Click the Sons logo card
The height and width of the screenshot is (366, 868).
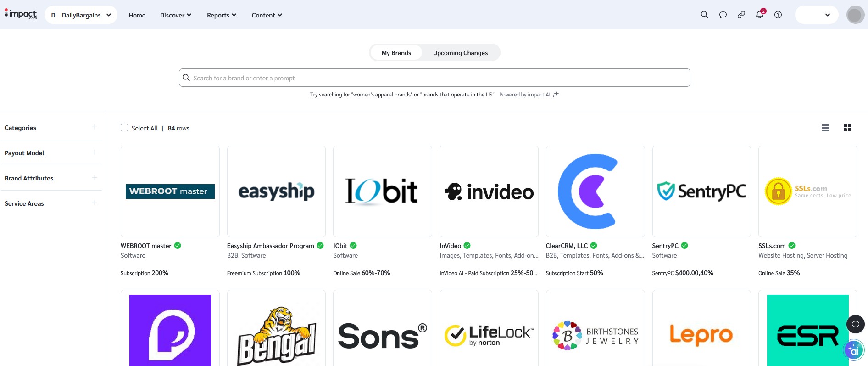(383, 328)
